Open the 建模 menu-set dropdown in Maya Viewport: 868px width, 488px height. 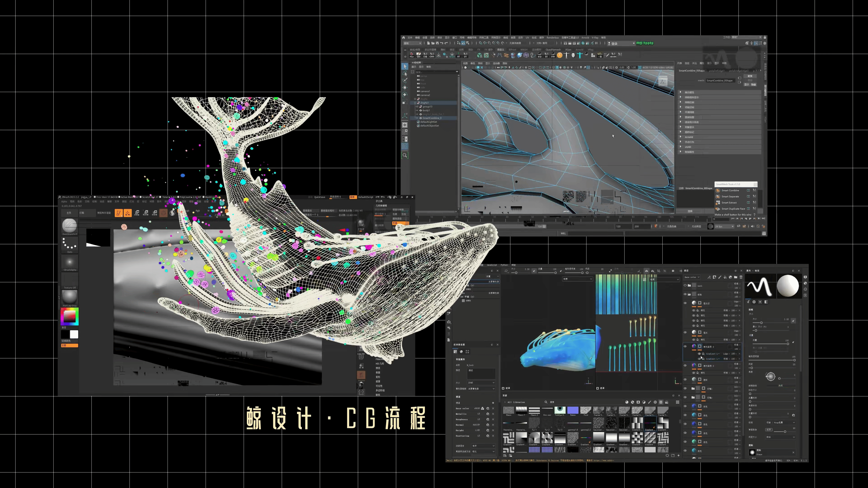413,43
